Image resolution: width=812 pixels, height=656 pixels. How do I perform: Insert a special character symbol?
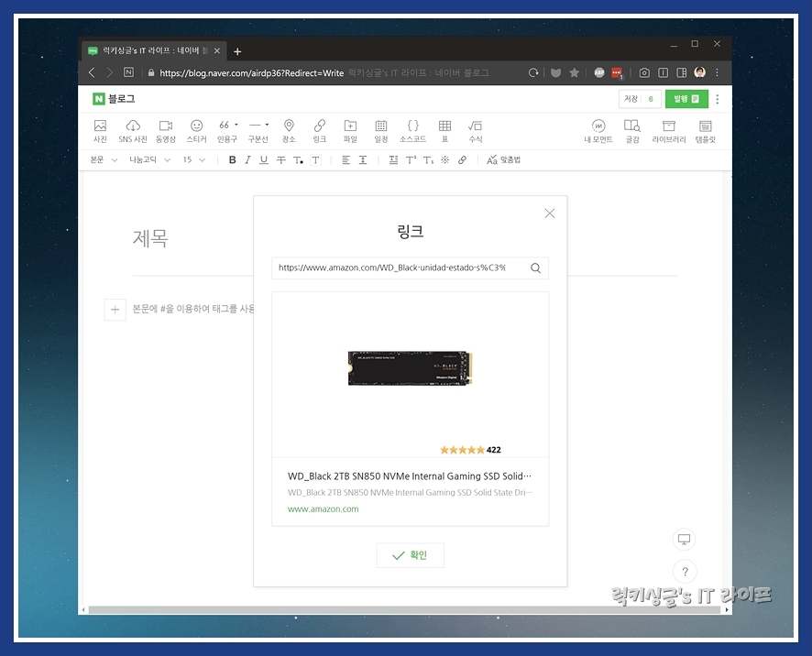tap(444, 160)
